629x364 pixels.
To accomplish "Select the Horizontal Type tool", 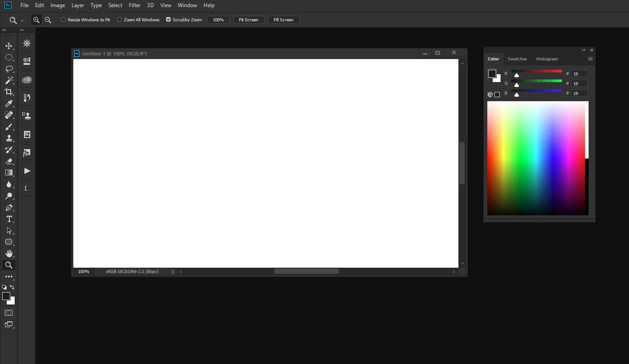I will click(8, 219).
